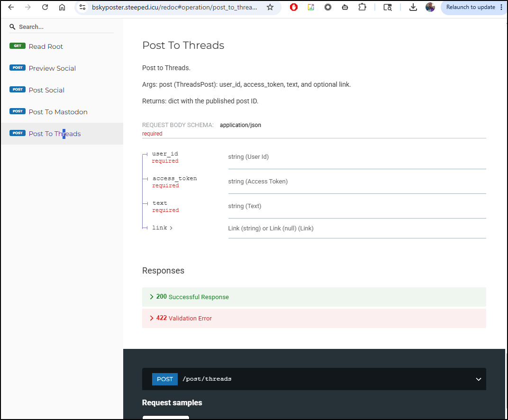Click 'string (Text)' type text
This screenshot has height=420, width=508.
[245, 206]
